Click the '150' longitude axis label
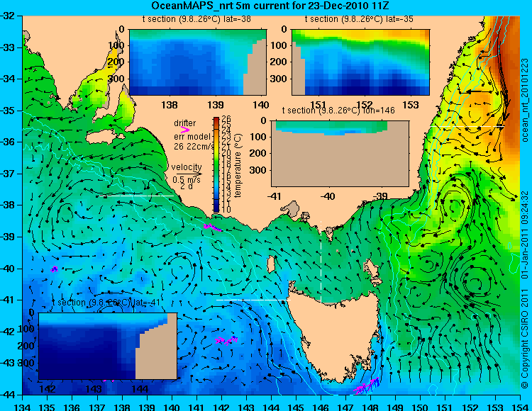The image size is (532, 411). (421, 407)
